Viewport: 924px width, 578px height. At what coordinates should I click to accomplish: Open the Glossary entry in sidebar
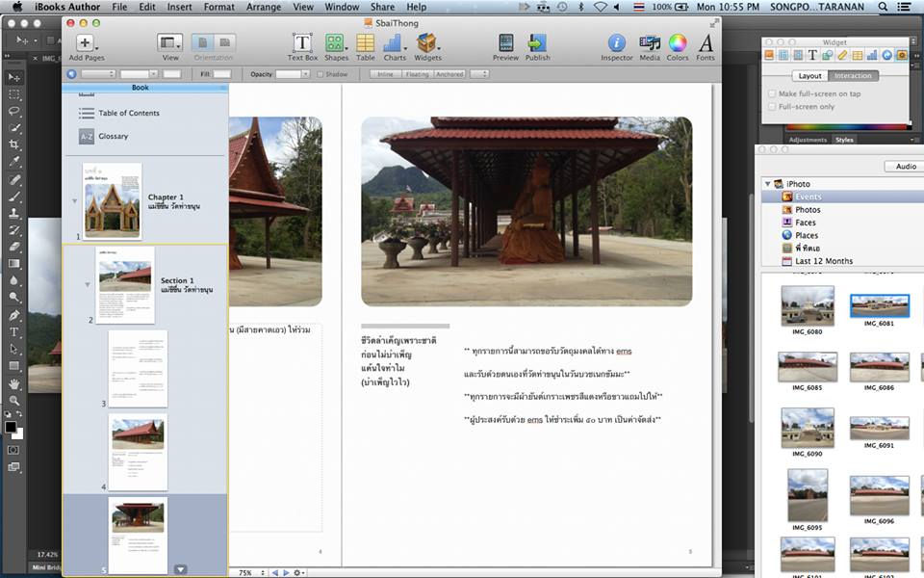click(113, 136)
